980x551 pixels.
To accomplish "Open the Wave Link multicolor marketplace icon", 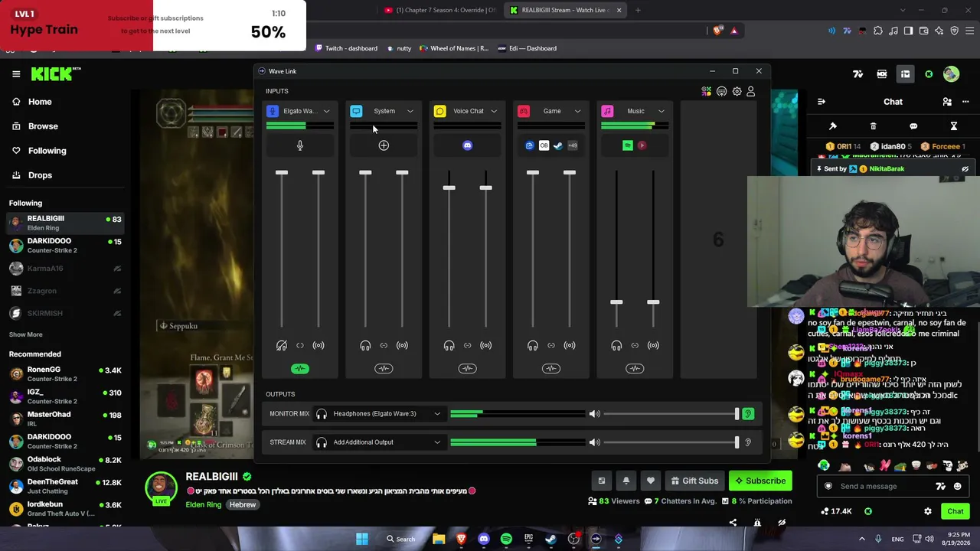I will (707, 92).
